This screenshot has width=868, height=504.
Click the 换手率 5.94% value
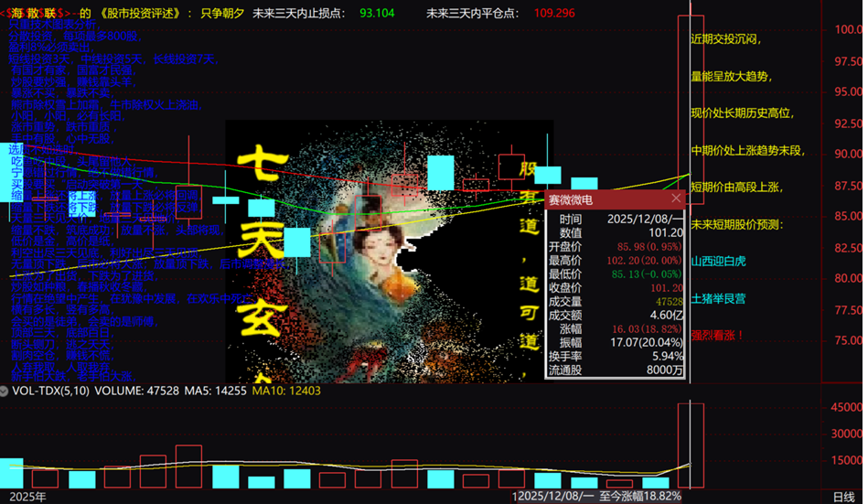[668, 357]
